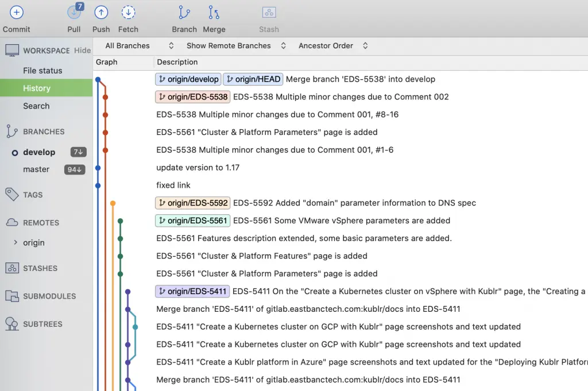Click the Stash toolbar icon
The image size is (588, 391).
[269, 13]
